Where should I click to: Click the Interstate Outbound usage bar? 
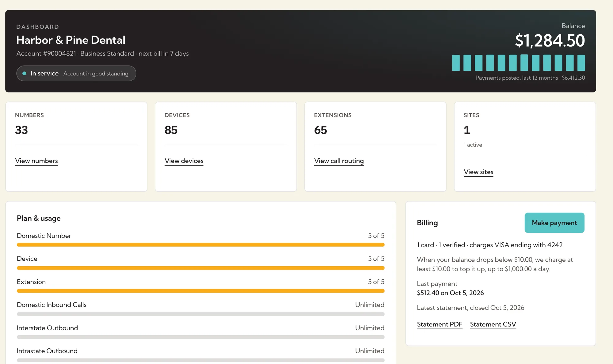pyautogui.click(x=200, y=337)
